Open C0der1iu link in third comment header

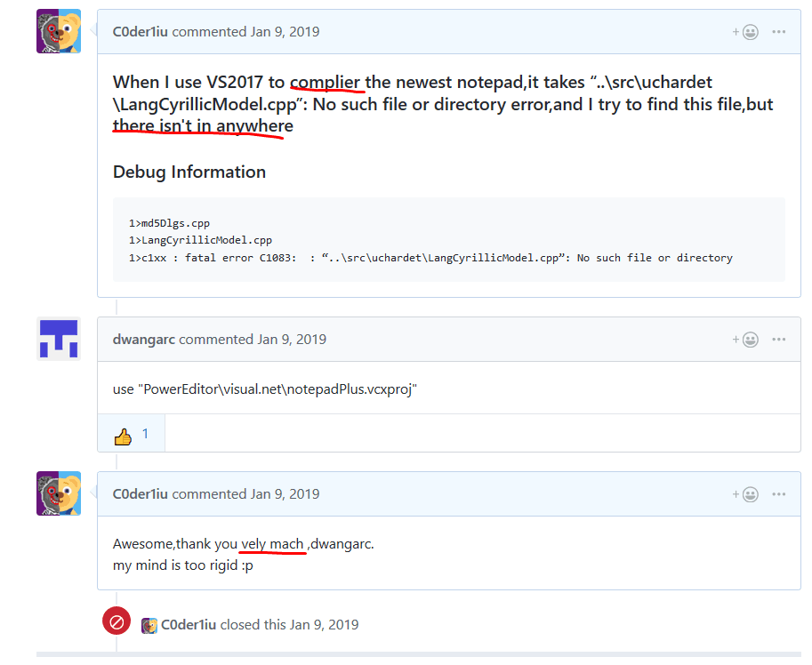coord(141,494)
